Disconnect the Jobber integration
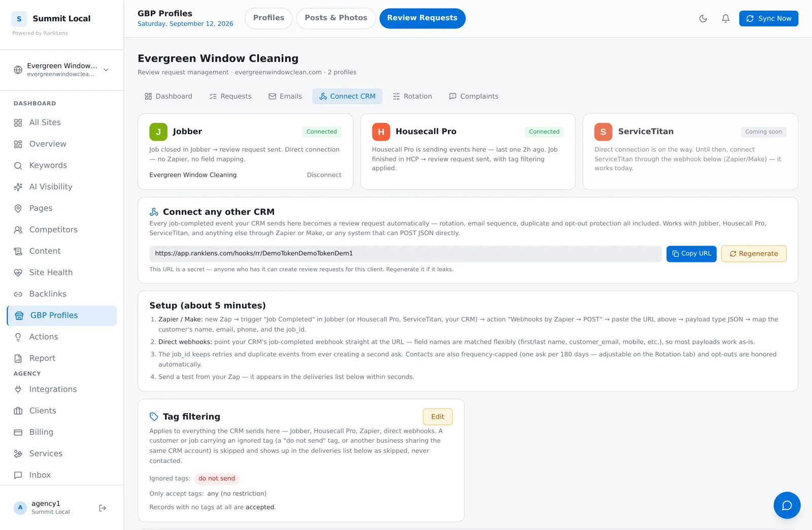The image size is (812, 530). pos(324,175)
